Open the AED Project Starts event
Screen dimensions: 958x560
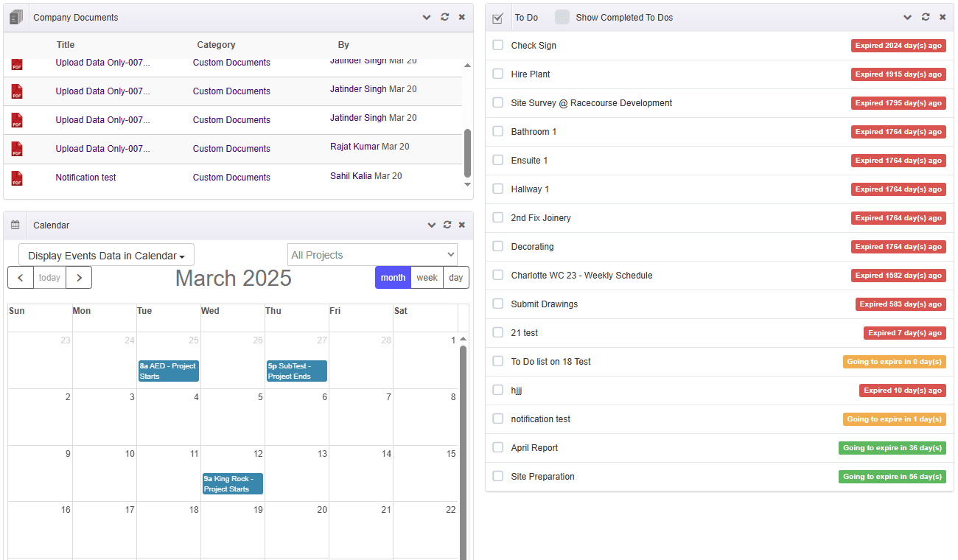pos(169,371)
